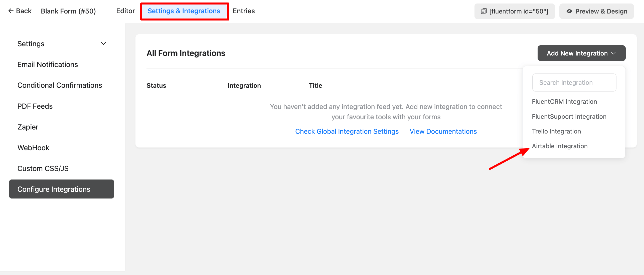Click in the Search Integration field
The image size is (644, 275).
[x=574, y=82]
